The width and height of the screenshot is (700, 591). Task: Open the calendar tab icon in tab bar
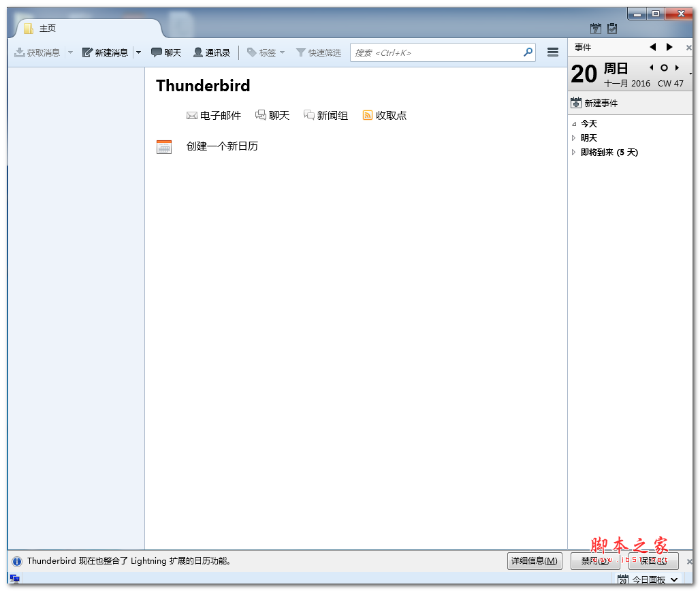(x=596, y=29)
